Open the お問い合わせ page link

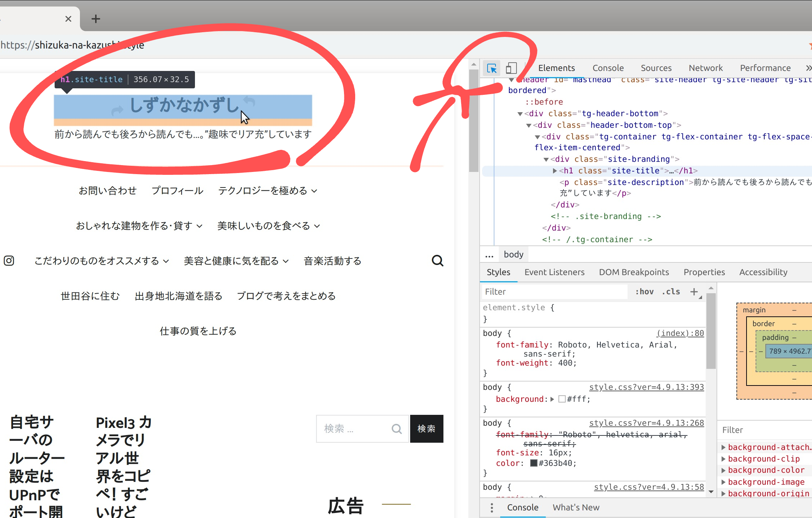pyautogui.click(x=108, y=191)
